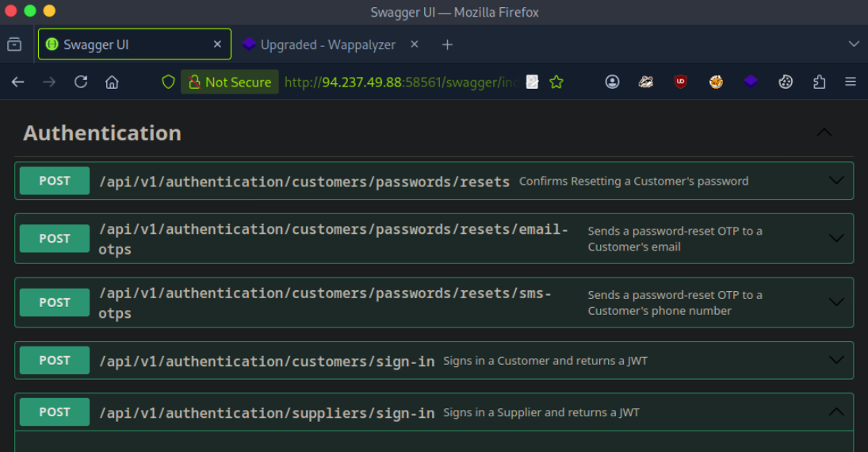Viewport: 868px width, 452px height.
Task: Toggle reader view icon in address bar
Action: [532, 82]
